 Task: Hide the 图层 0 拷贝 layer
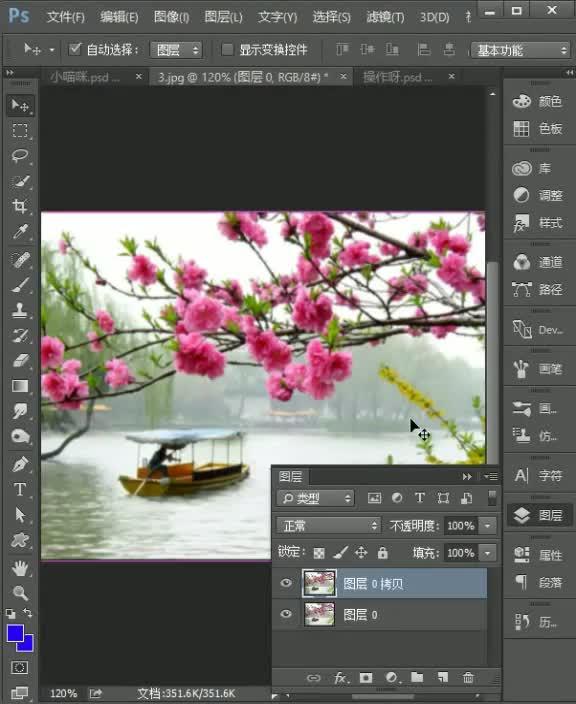pyautogui.click(x=286, y=583)
